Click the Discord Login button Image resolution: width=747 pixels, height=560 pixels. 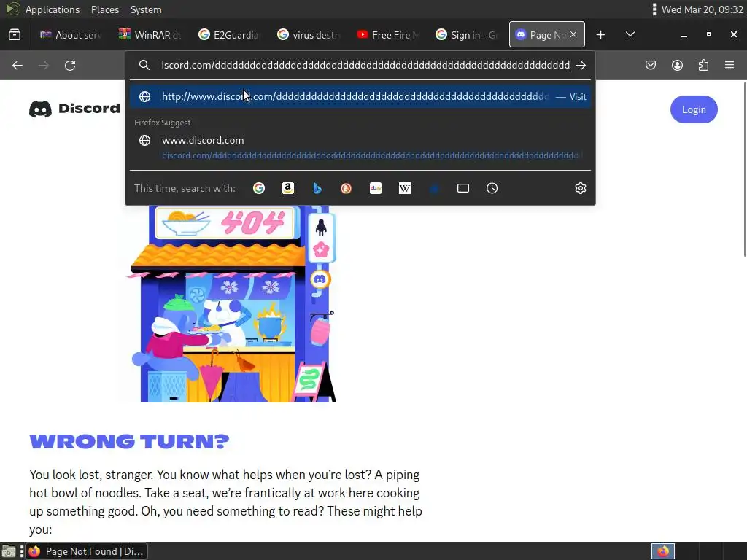point(694,109)
